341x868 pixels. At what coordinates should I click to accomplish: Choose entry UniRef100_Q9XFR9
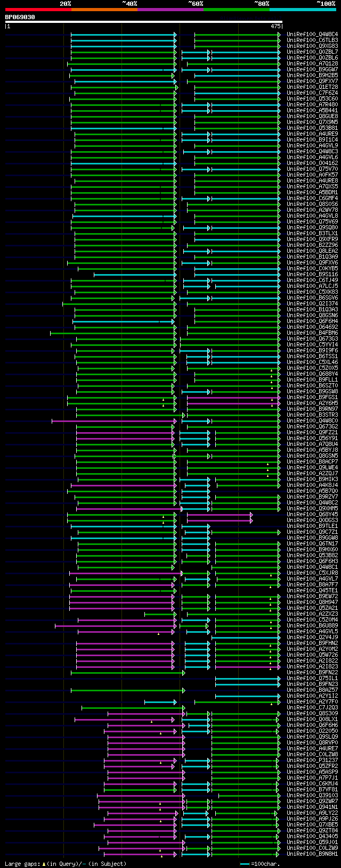[x=312, y=239]
